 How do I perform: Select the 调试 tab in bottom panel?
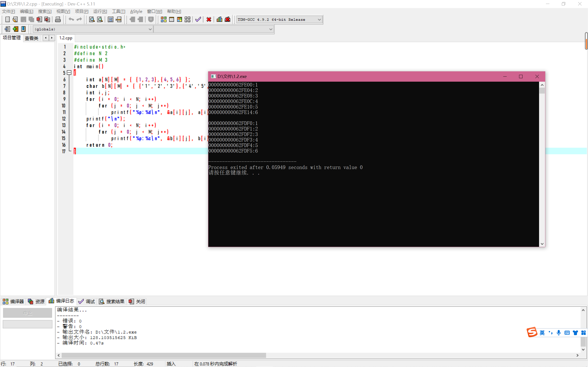point(87,301)
